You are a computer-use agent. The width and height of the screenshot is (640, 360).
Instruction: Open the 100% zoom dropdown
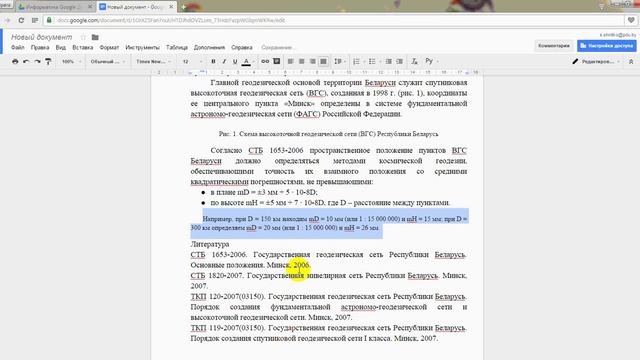[x=71, y=62]
